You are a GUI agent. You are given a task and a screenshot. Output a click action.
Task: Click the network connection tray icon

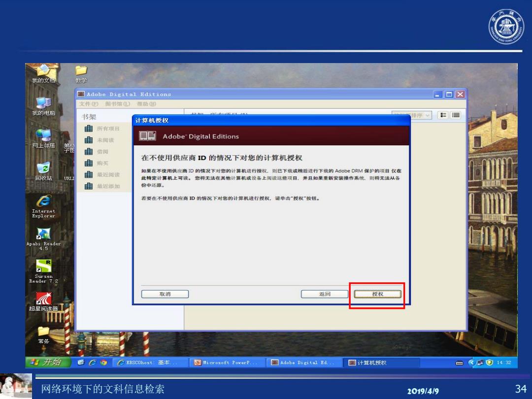pos(480,363)
